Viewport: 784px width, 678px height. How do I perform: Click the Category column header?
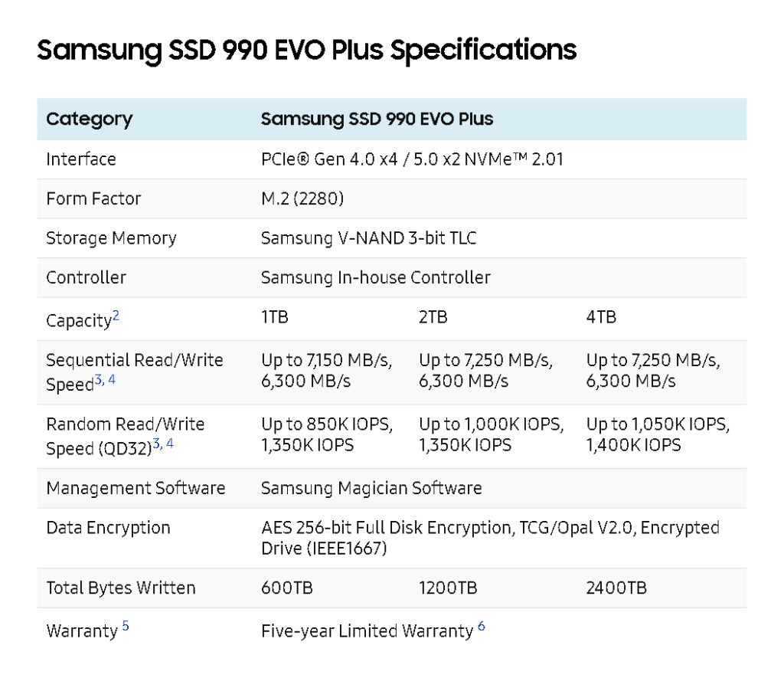89,119
